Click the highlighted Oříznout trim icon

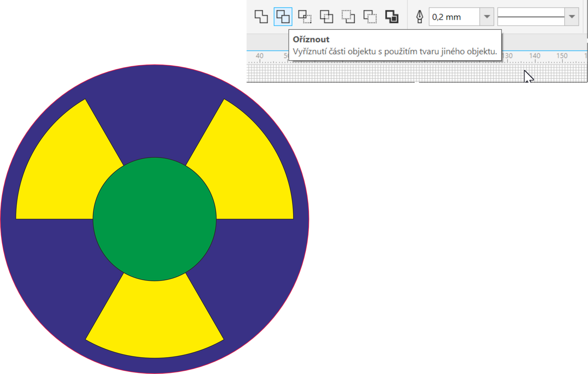(283, 17)
